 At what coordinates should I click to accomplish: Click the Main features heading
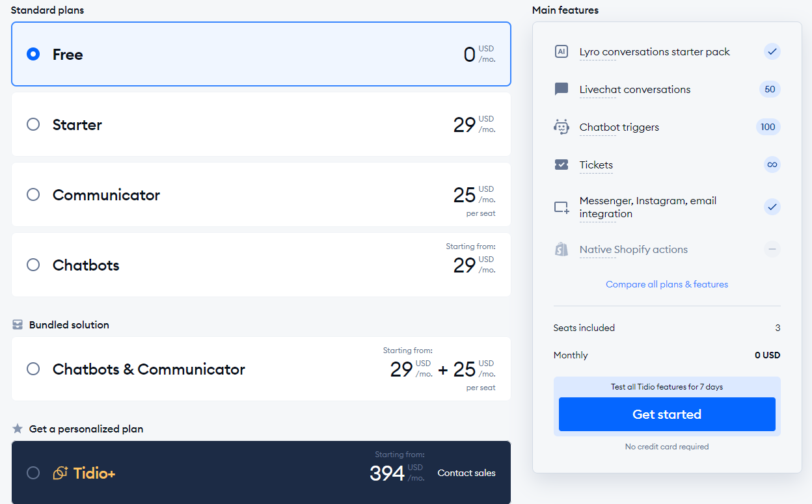click(x=565, y=10)
